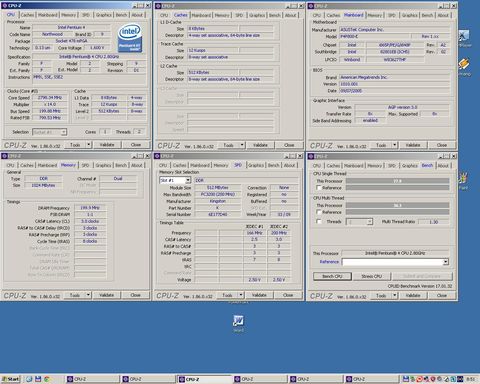Viewport: 480px width, 384px height.
Task: Select the first CPU-Z taskbar button
Action: [x=92, y=379]
